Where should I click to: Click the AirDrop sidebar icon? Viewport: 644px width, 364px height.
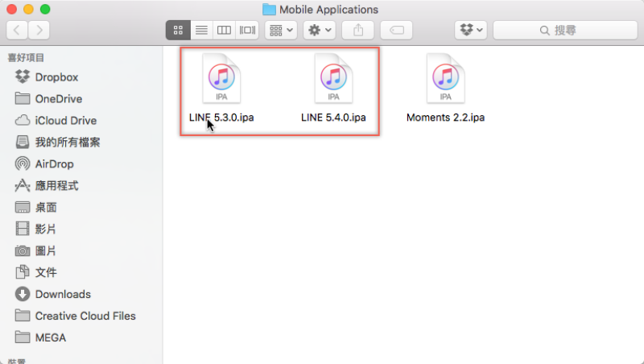click(x=23, y=164)
